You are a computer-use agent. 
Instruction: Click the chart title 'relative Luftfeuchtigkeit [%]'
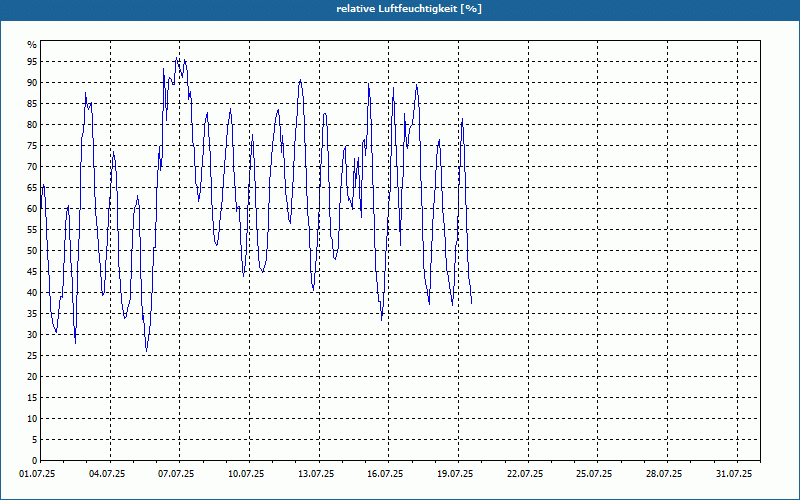409,9
